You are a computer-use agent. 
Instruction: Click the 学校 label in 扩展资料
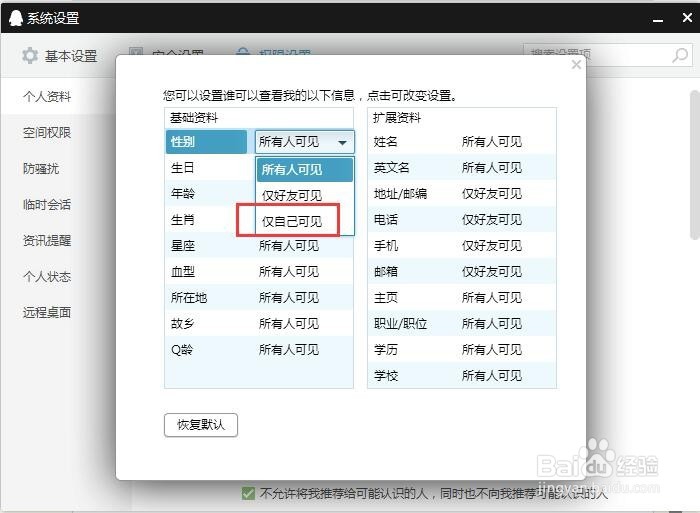[x=386, y=375]
